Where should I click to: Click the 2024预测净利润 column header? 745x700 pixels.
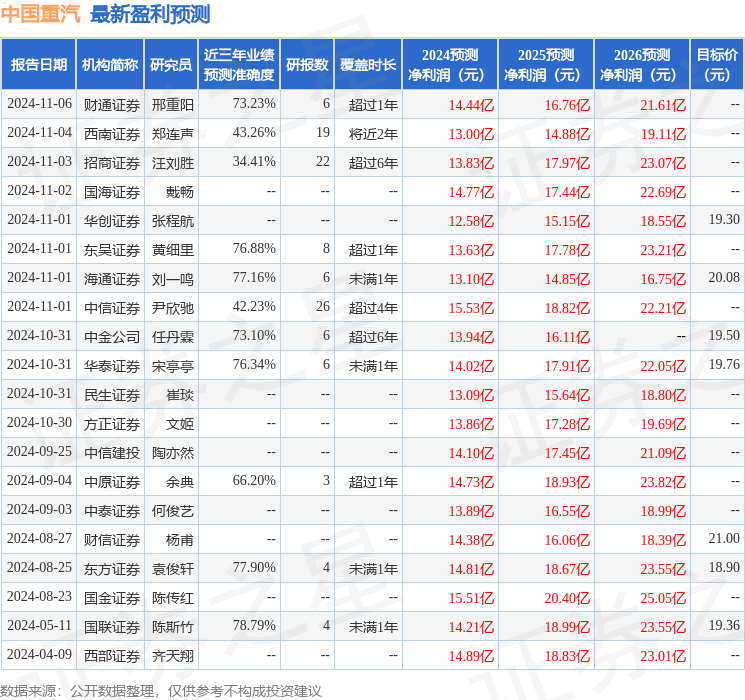point(450,65)
